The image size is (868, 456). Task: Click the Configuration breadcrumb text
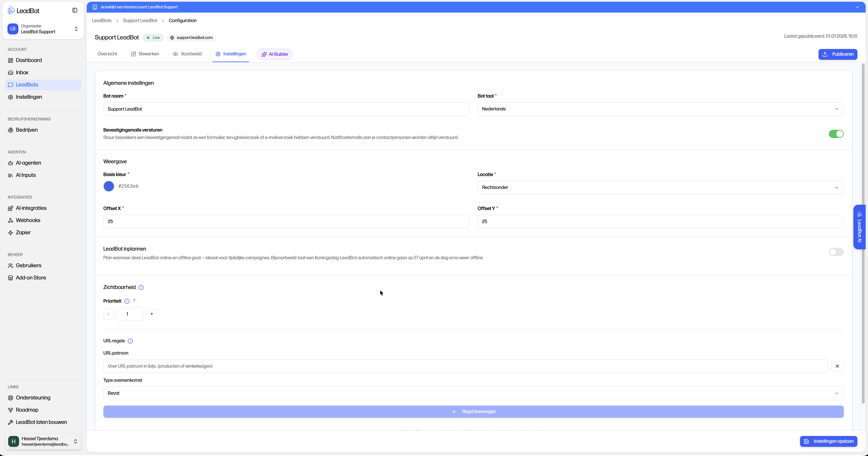click(x=183, y=21)
